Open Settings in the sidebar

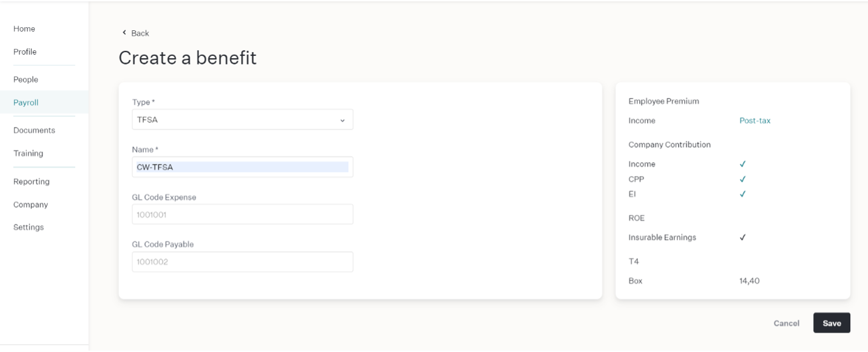[x=29, y=227]
